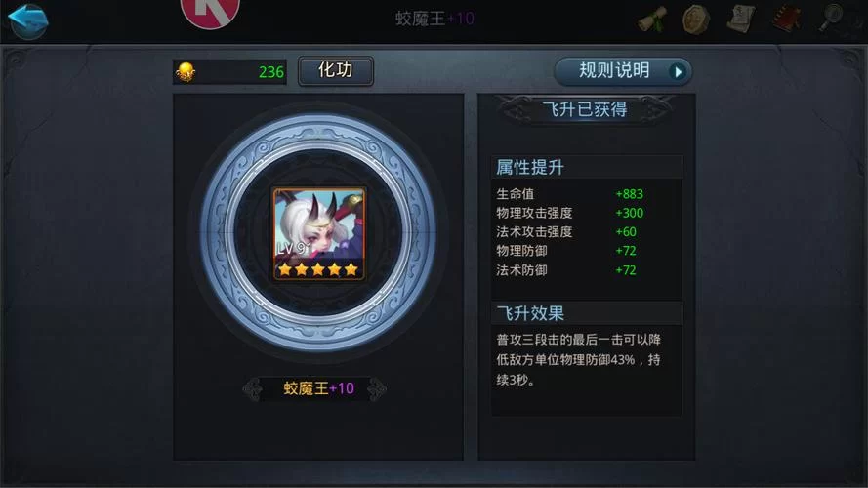This screenshot has height=488, width=868.
Task: Switch to next hero with right ornament arrow
Action: (x=377, y=389)
